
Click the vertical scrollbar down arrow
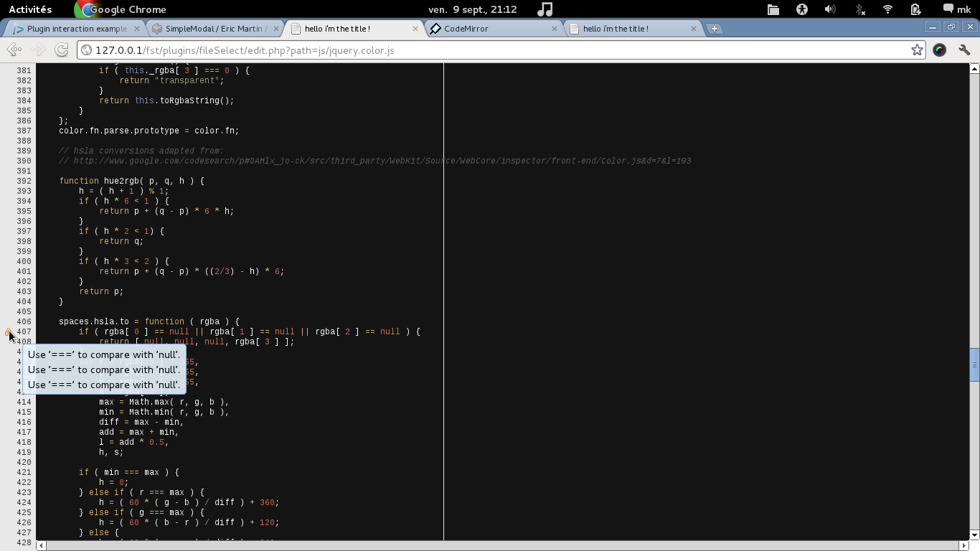974,534
